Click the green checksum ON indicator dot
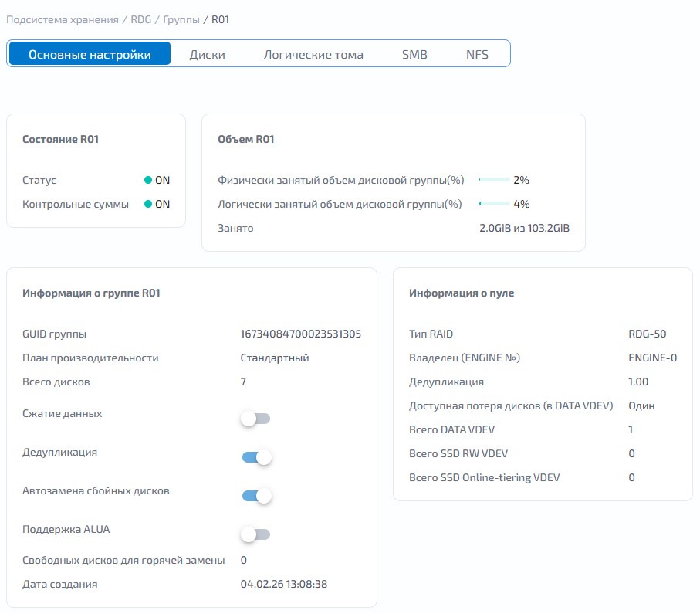The height and width of the screenshot is (614, 700). coord(148,204)
